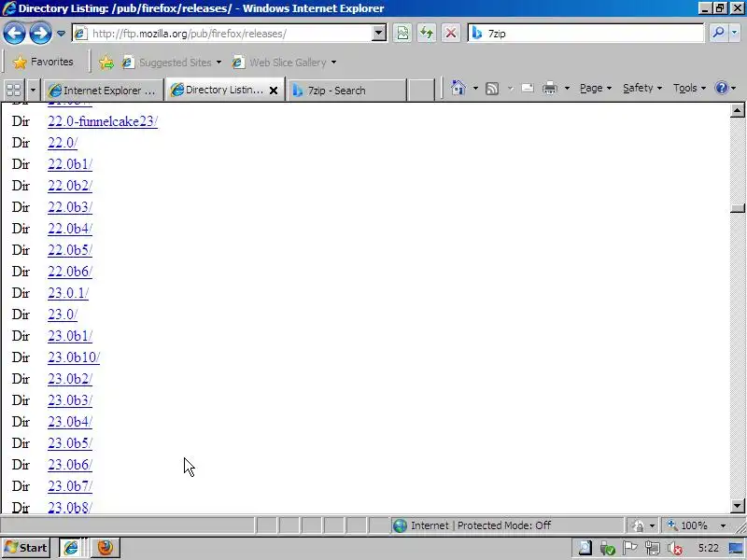This screenshot has width=747, height=560.
Task: Click the search box containing 7zip
Action: [586, 34]
